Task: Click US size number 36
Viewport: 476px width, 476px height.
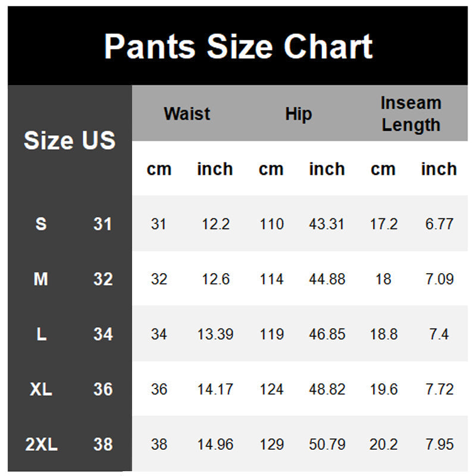Action: [103, 389]
